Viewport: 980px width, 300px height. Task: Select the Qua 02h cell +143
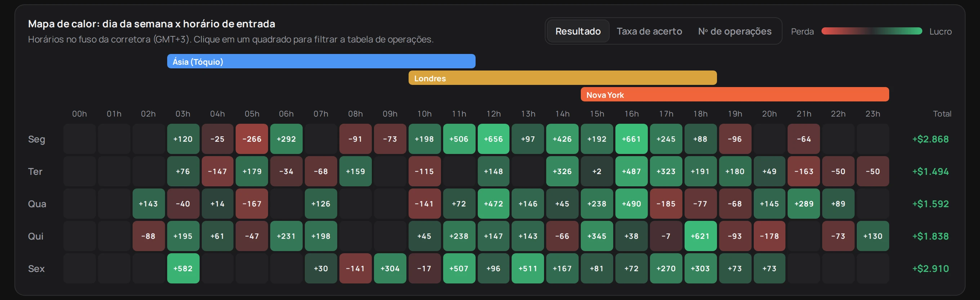point(148,204)
